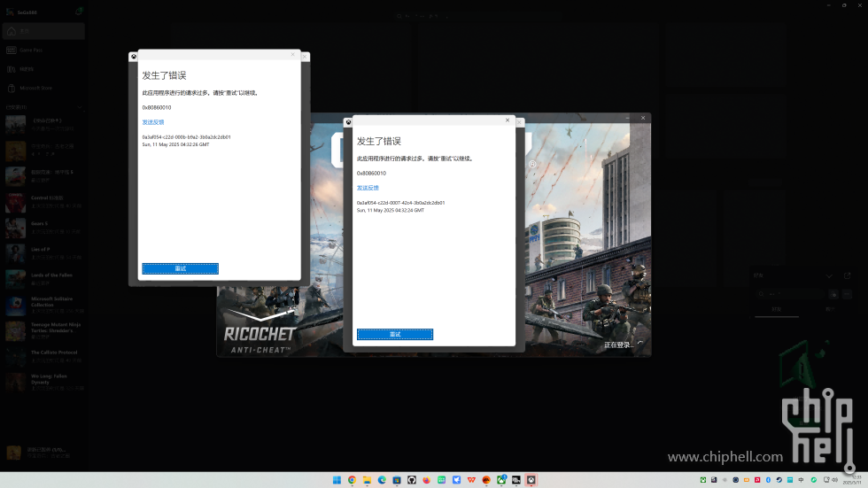Pop out the friends panel with its icon

[847, 275]
